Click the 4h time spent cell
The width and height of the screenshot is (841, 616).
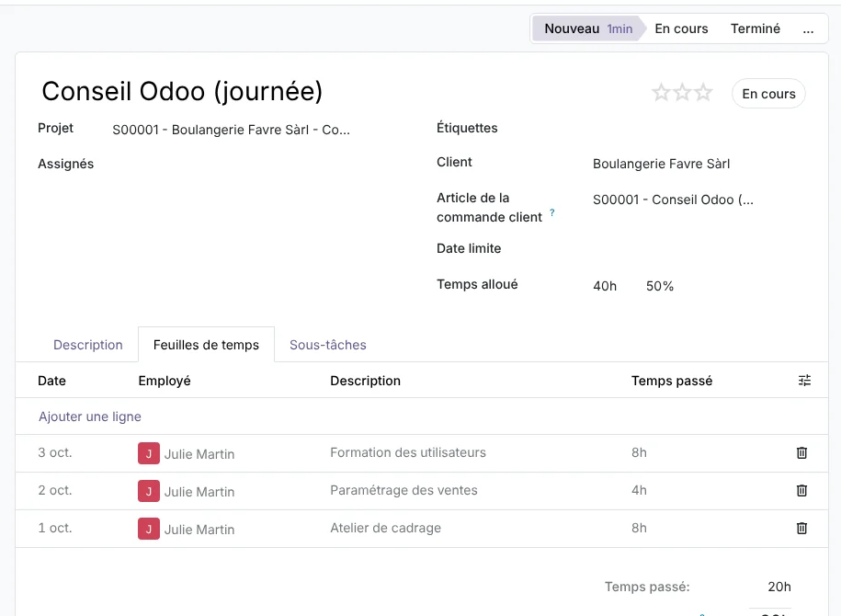pos(639,490)
